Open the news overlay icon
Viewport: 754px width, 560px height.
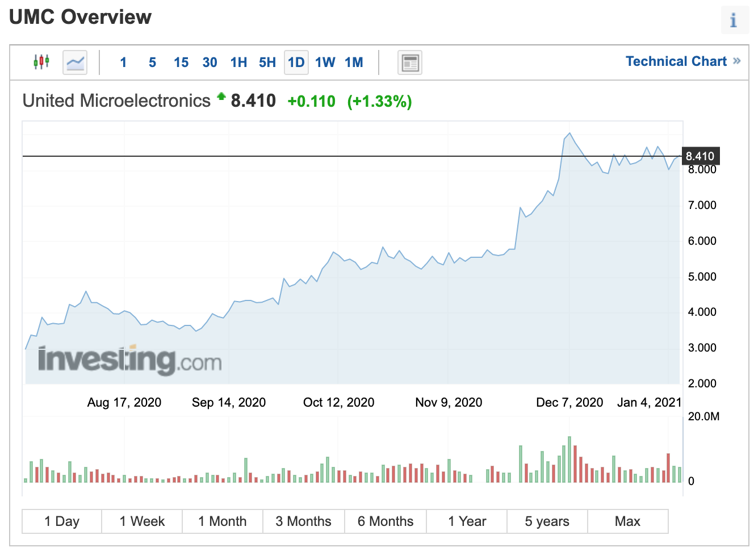[409, 62]
